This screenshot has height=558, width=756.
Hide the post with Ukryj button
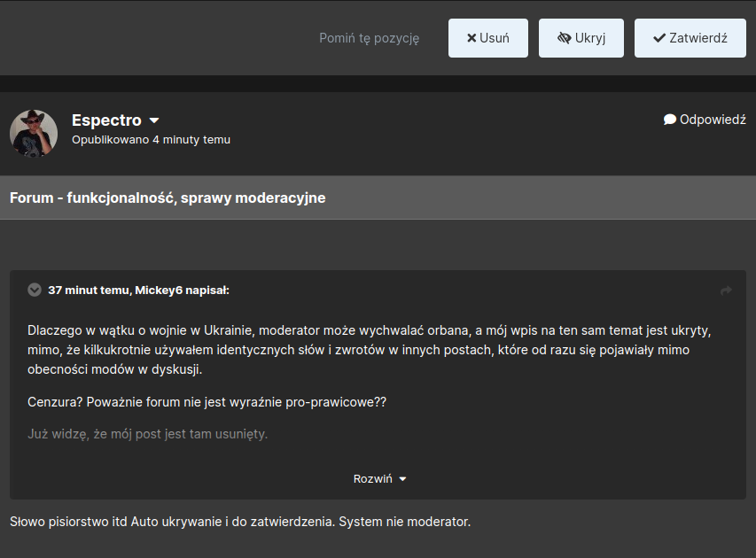(x=581, y=38)
